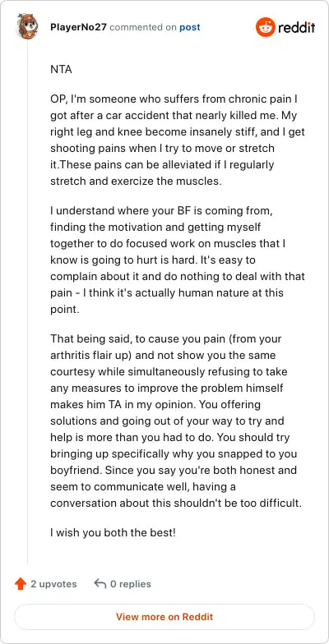
Task: Click the curved reply arrow icon
Action: click(100, 583)
